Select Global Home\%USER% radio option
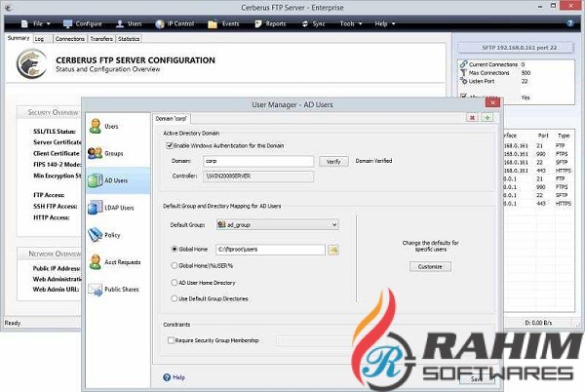 click(175, 265)
